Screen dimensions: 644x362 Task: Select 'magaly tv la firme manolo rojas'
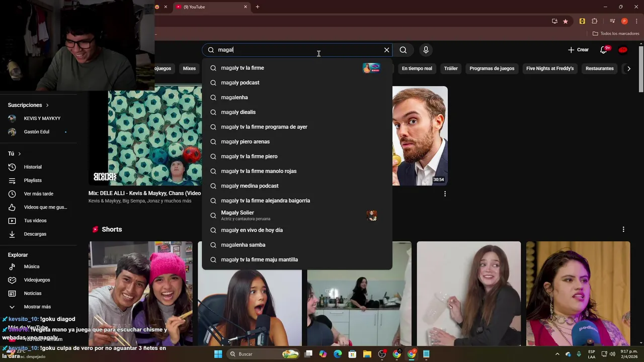pyautogui.click(x=297, y=171)
